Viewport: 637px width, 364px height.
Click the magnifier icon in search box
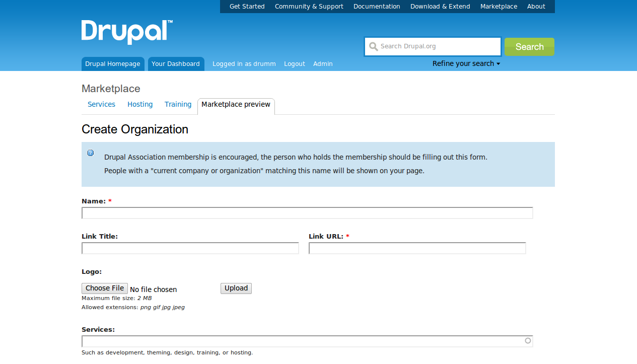[373, 47]
